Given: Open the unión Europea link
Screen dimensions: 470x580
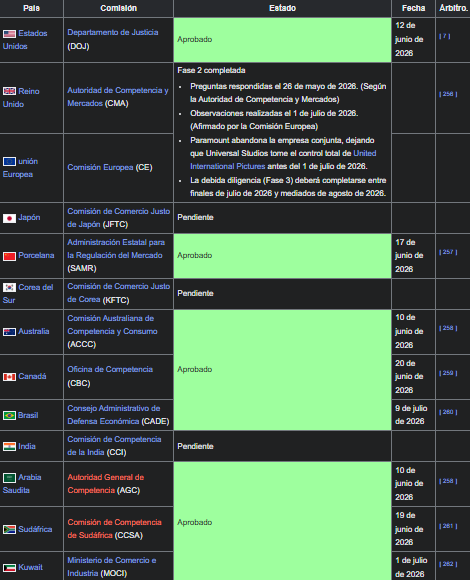Looking at the screenshot, I should (20, 168).
